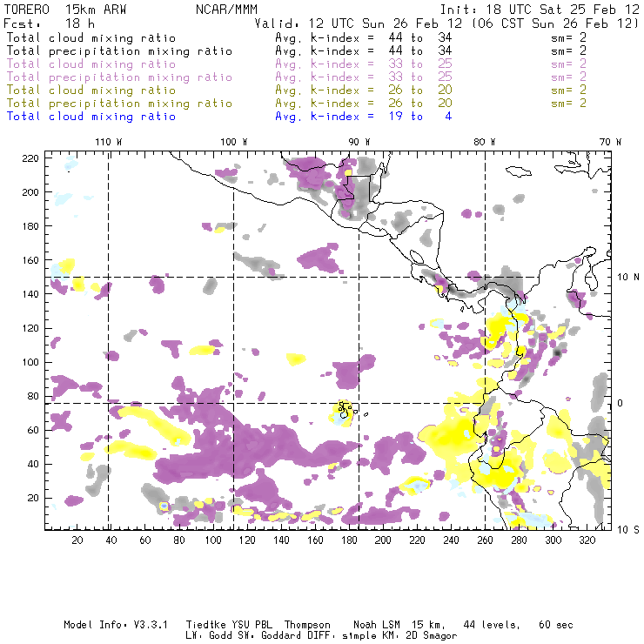Click the "(06 CST Sun 26 Feb 12)" text
The width and height of the screenshot is (644, 644).
click(x=555, y=23)
